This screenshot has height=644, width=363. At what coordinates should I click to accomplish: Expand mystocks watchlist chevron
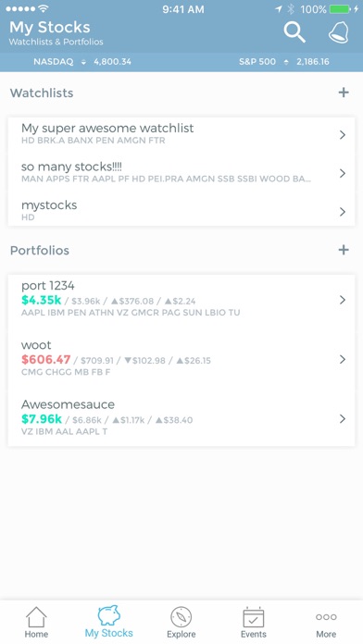point(343,212)
